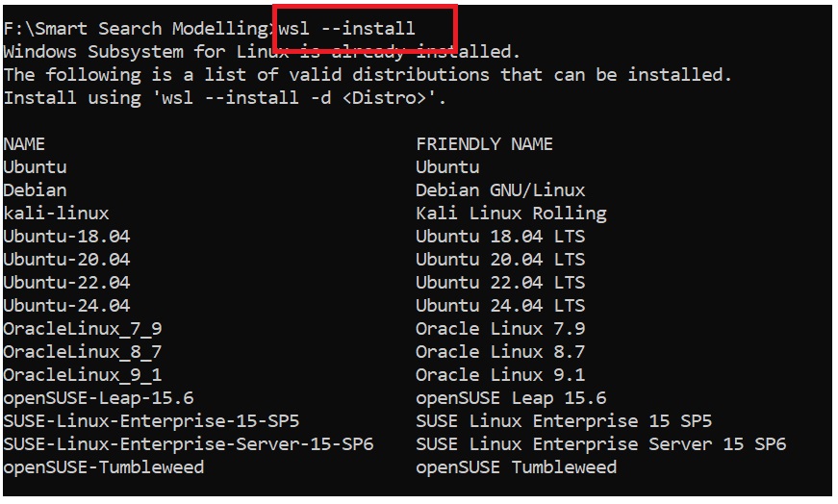Viewport: 838px width, 504px height.
Task: Click the FRIENDLY NAME column header
Action: [484, 143]
